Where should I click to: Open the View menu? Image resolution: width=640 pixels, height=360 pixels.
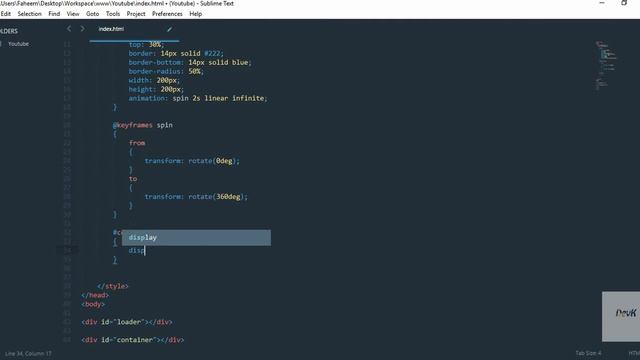click(73, 14)
